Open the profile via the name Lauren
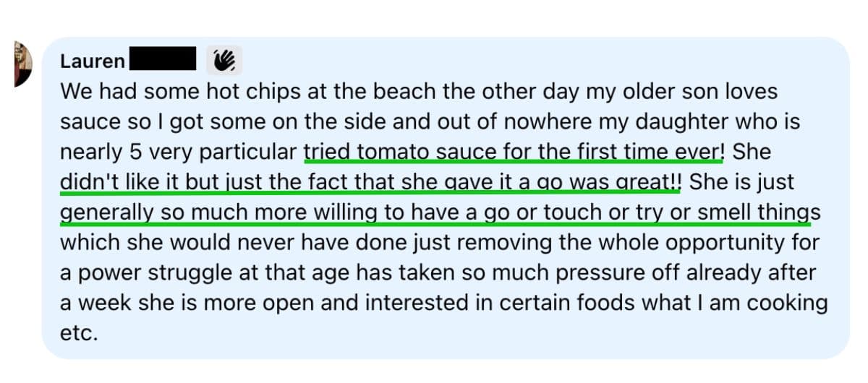The width and height of the screenshot is (868, 383). click(x=93, y=61)
